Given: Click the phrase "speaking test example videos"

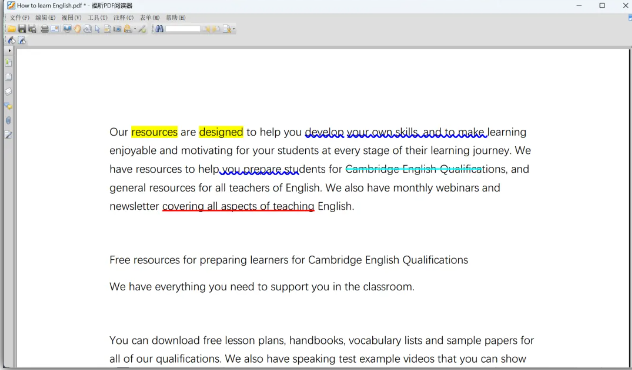Looking at the screenshot, I should [364, 359].
